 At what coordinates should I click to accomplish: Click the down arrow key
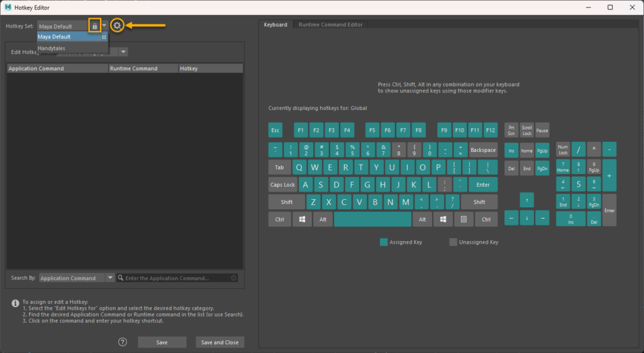pos(527,218)
